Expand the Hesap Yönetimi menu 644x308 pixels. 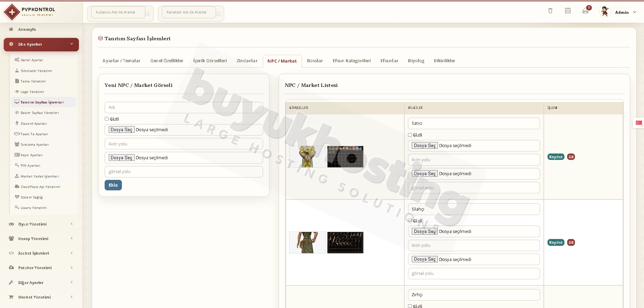click(x=41, y=239)
